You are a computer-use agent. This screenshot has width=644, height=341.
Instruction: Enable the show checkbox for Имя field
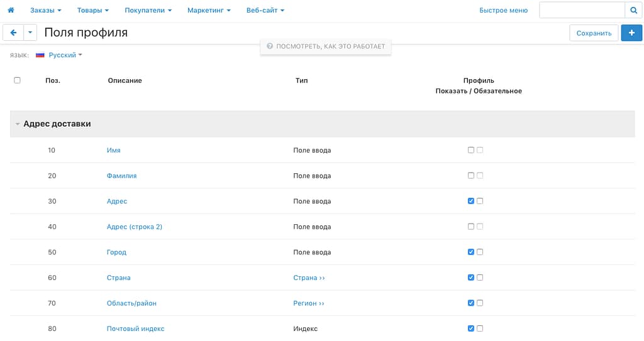[471, 150]
